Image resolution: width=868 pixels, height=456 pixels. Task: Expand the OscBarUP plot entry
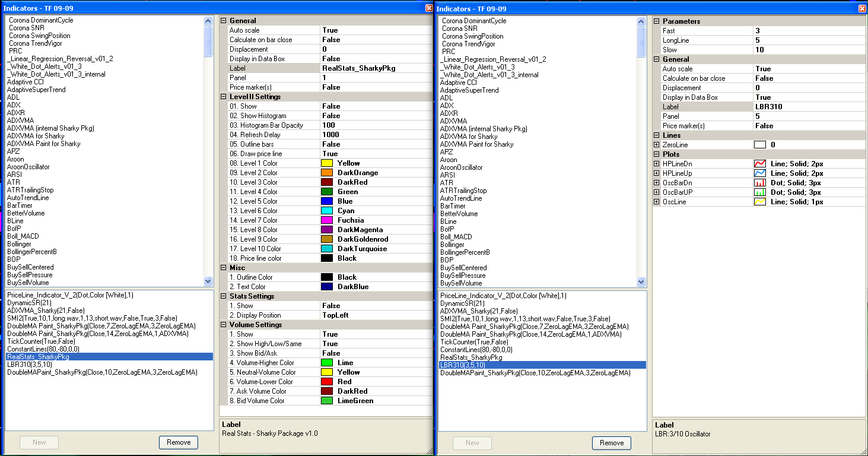[656, 192]
